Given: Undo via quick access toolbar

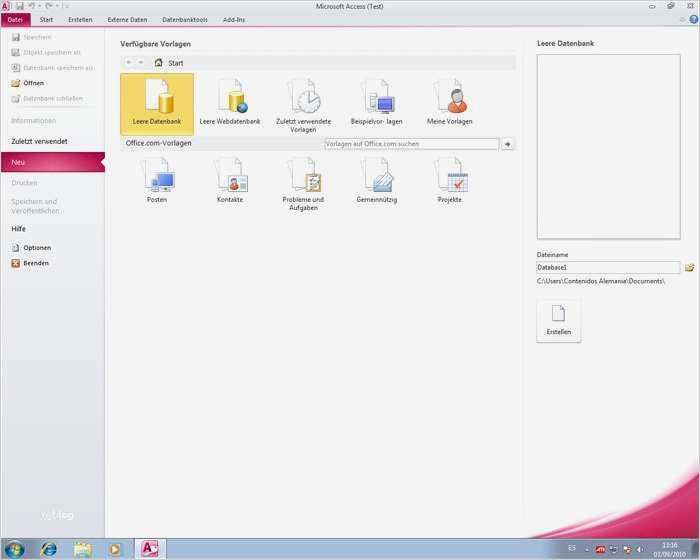Looking at the screenshot, I should point(32,6).
